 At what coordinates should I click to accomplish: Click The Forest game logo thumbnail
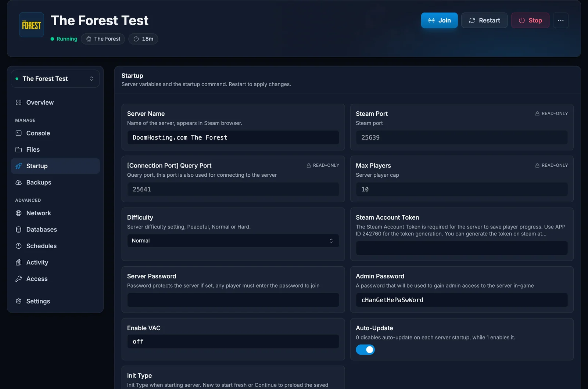pos(32,25)
